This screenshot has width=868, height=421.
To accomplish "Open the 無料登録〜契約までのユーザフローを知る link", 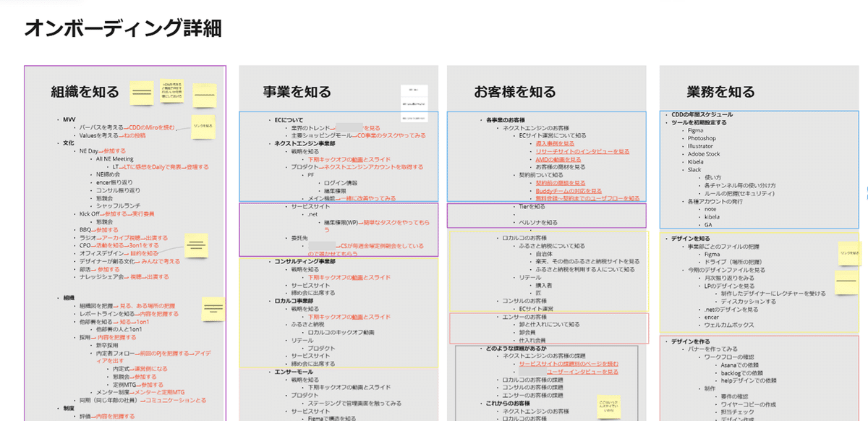I will pyautogui.click(x=587, y=198).
